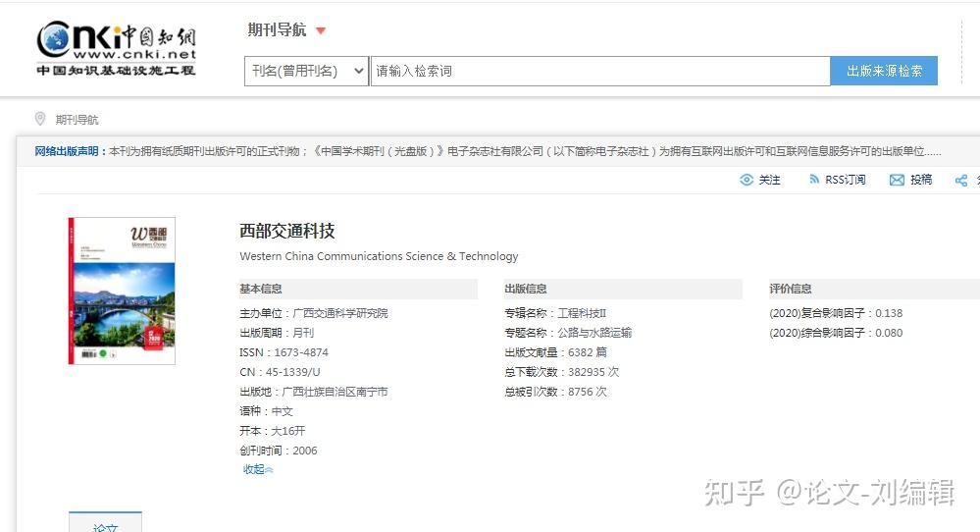Screen dimensions: 980x532
Task: Click the 投稿 envelope icon
Action: click(x=897, y=180)
